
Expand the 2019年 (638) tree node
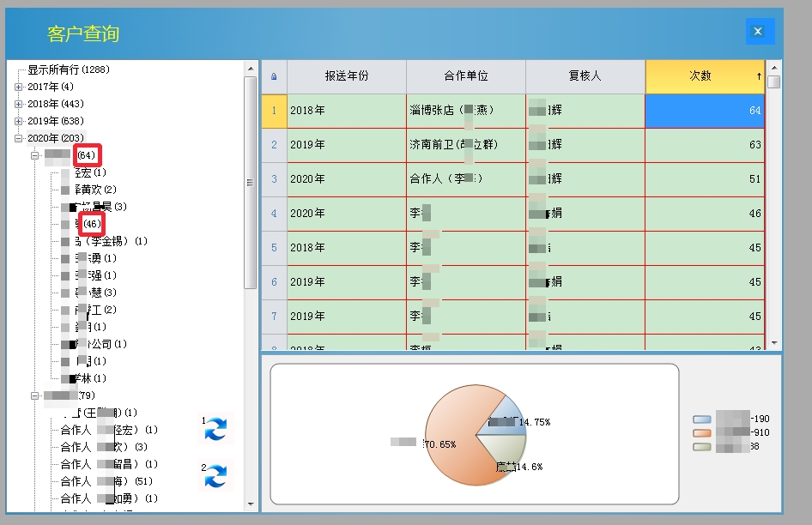19,121
